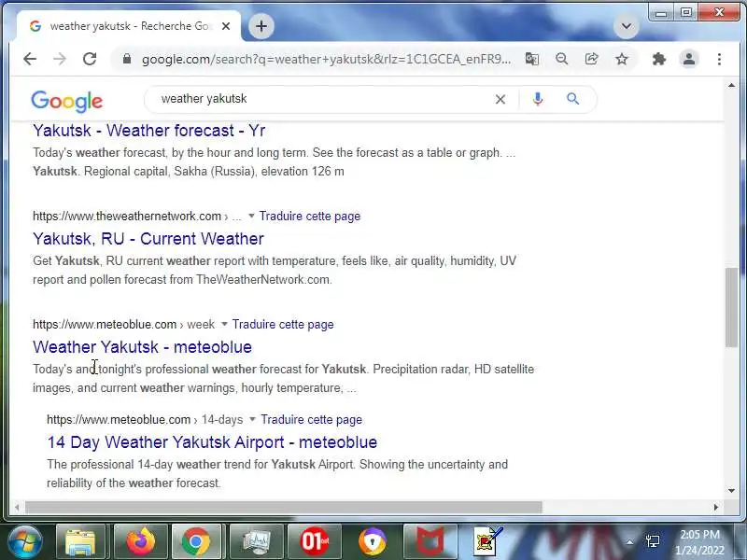Show hidden system tray icons
Image resolution: width=747 pixels, height=560 pixels.
pos(629,542)
